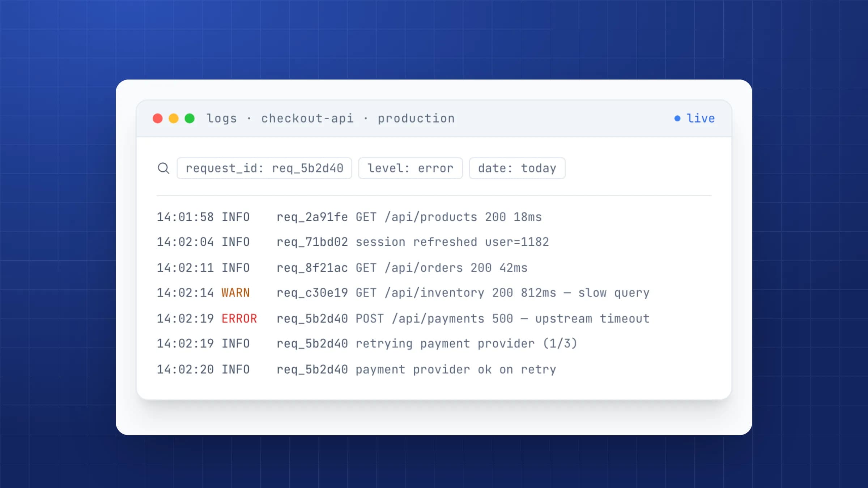
Task: Click request ID req_8f21ac
Action: point(312,268)
